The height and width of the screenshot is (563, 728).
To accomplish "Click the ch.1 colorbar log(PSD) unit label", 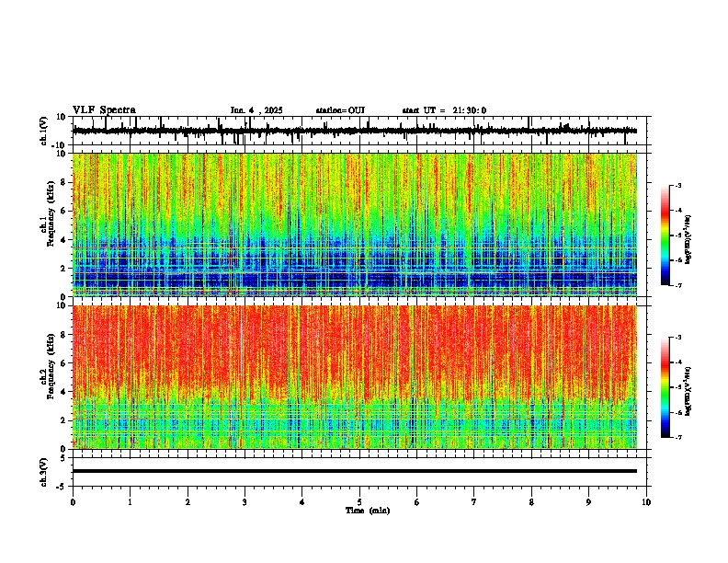I will click(x=688, y=240).
